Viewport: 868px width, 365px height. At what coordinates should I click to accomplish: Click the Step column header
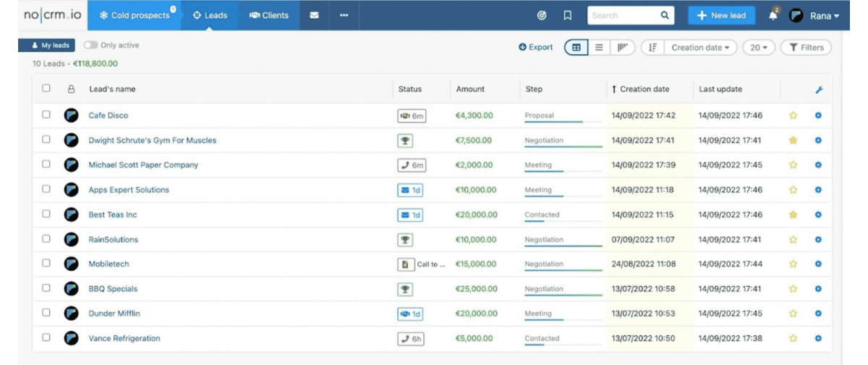click(534, 90)
